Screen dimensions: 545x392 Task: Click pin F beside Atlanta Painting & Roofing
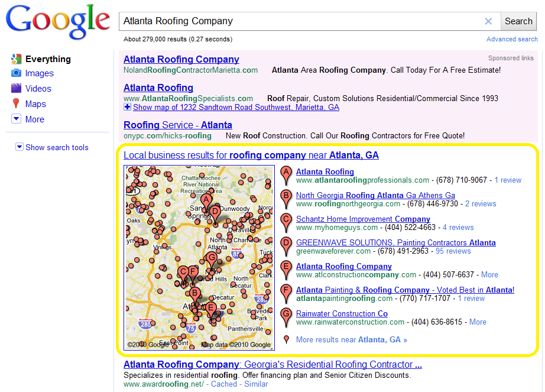(286, 294)
